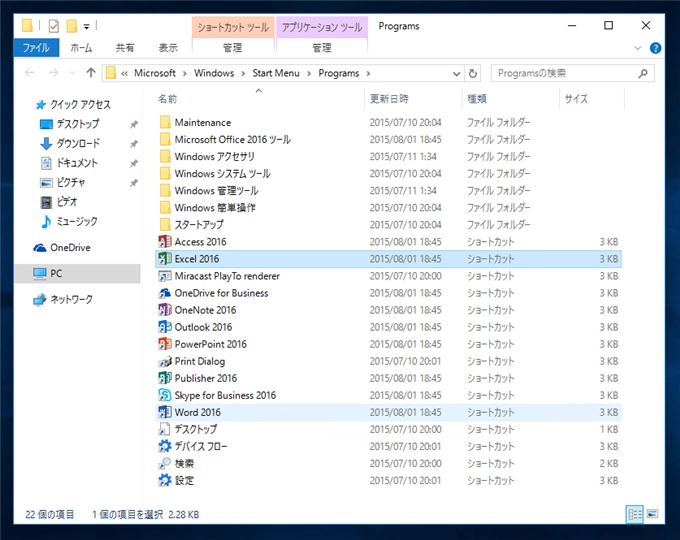Screen dimensions: 680x540
Task: Open the quick access toolbar dropdown
Action: [87, 27]
